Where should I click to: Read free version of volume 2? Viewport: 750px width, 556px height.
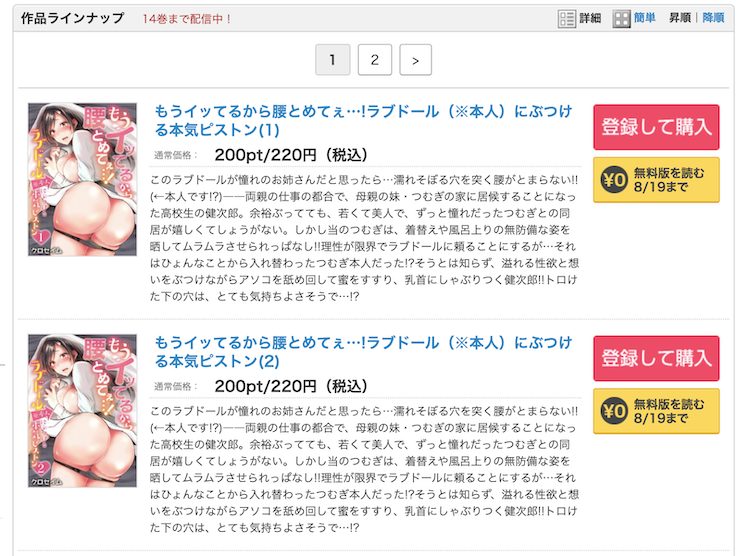[x=656, y=411]
